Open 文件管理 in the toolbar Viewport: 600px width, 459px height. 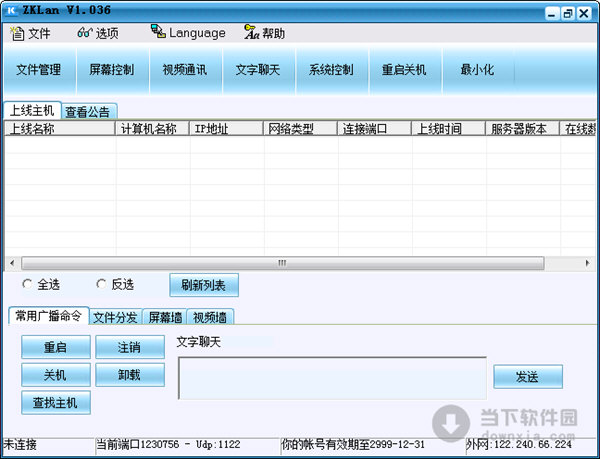pos(39,70)
